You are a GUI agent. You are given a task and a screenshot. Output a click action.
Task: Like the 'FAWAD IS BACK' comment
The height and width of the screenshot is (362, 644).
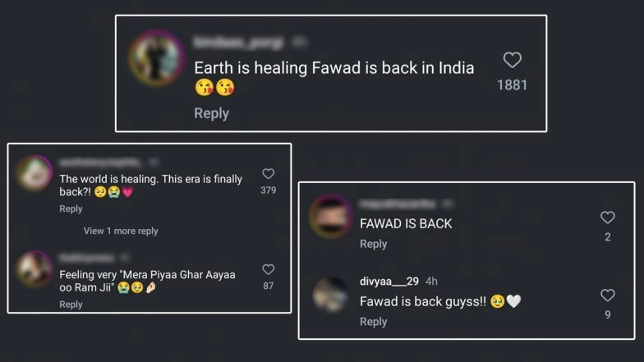click(608, 217)
